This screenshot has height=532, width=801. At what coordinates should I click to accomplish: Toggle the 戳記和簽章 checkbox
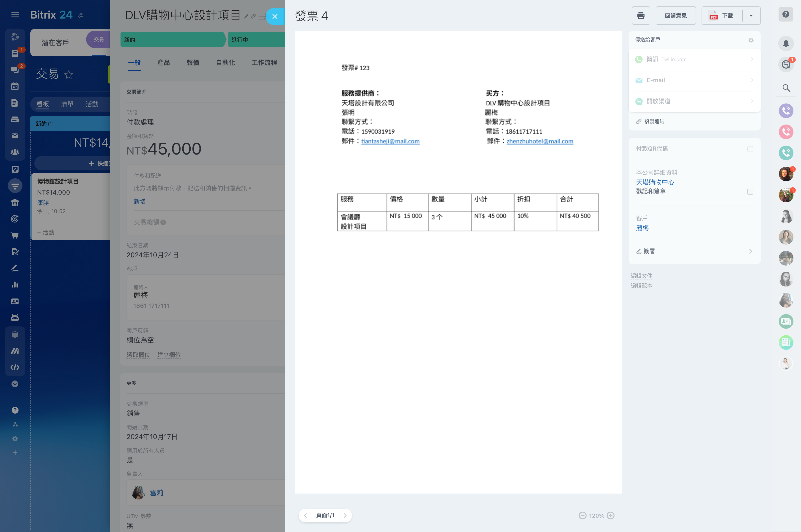(750, 192)
